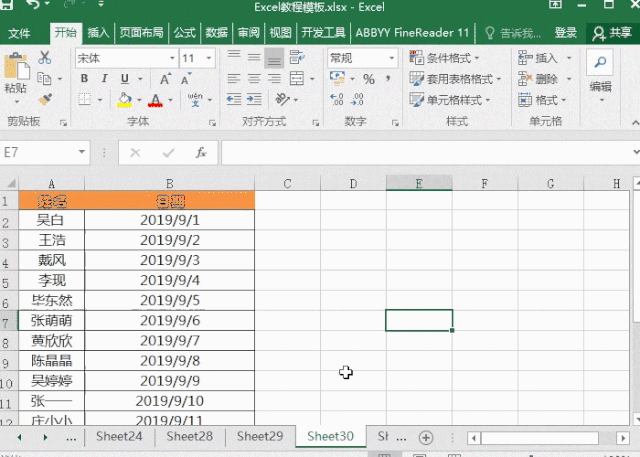Click the Select All corner triangle

click(11, 184)
